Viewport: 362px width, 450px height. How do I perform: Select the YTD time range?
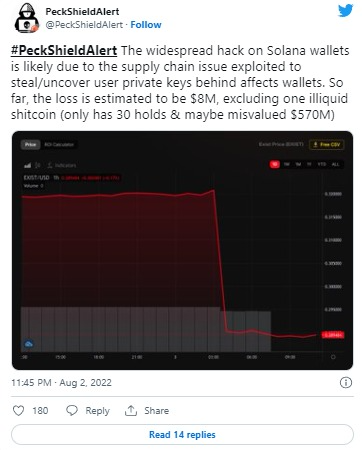coord(322,164)
